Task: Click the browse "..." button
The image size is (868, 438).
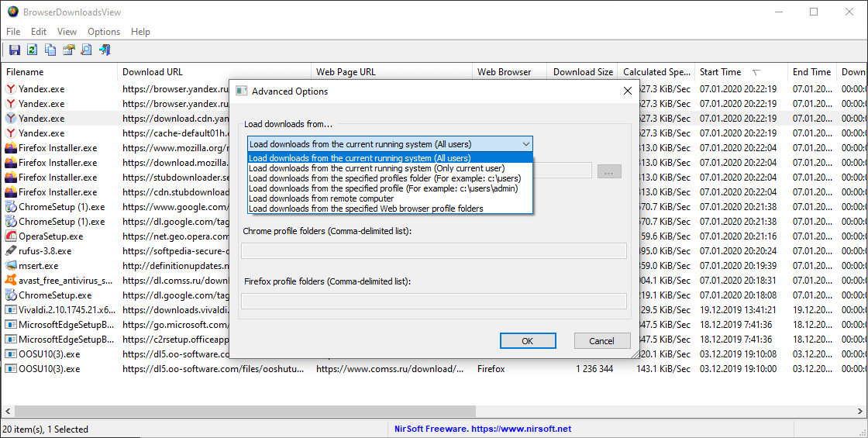Action: (x=609, y=171)
